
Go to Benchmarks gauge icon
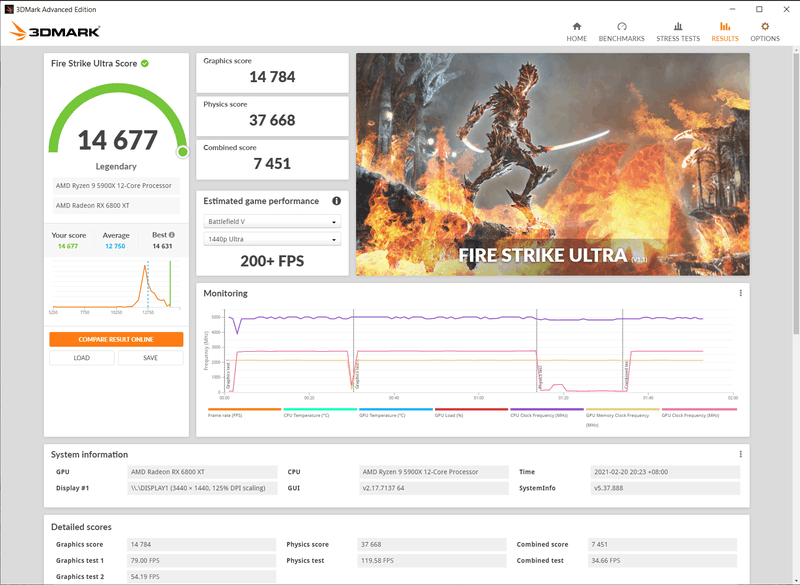point(621,27)
